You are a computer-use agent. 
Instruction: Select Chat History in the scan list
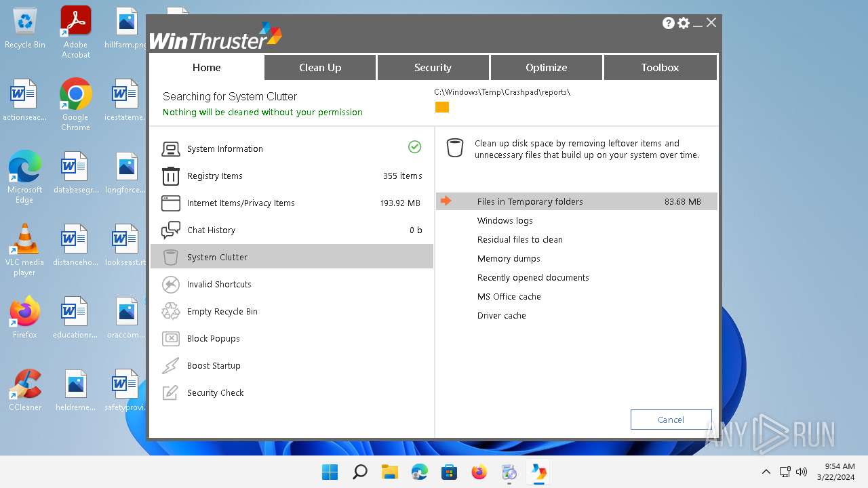coord(211,230)
